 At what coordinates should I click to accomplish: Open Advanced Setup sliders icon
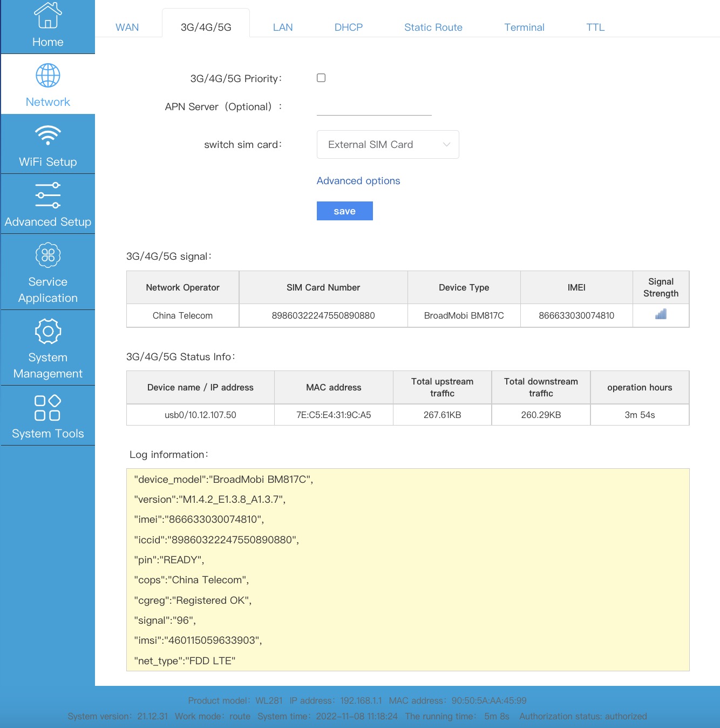point(47,196)
